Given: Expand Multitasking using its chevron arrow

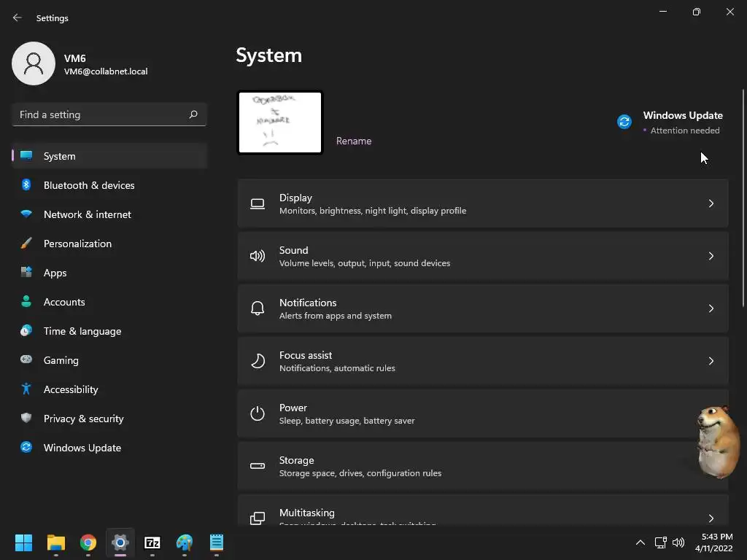Looking at the screenshot, I should pos(711,518).
